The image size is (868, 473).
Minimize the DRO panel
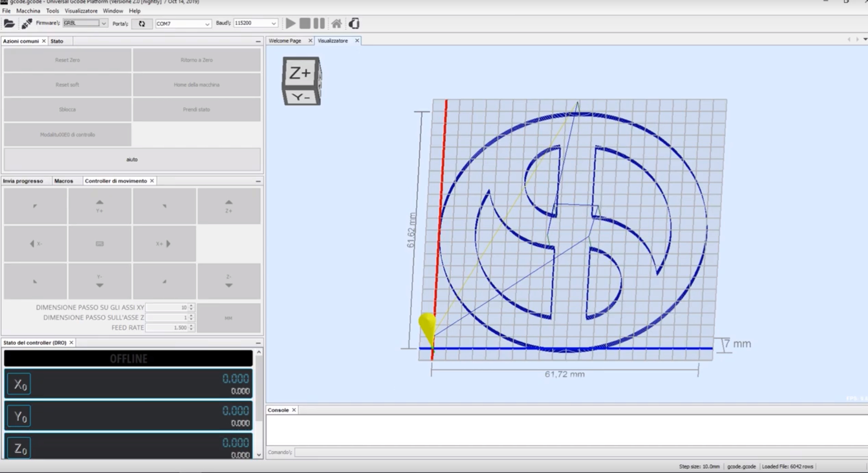(258, 343)
